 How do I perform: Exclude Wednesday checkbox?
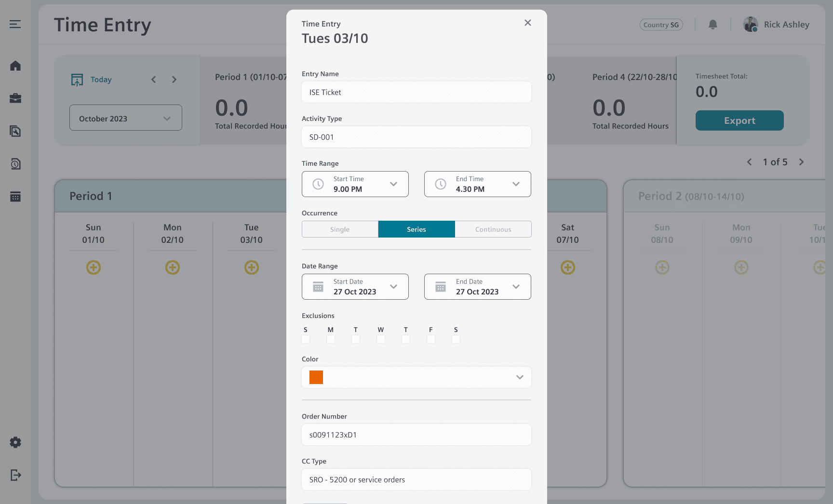click(x=381, y=339)
